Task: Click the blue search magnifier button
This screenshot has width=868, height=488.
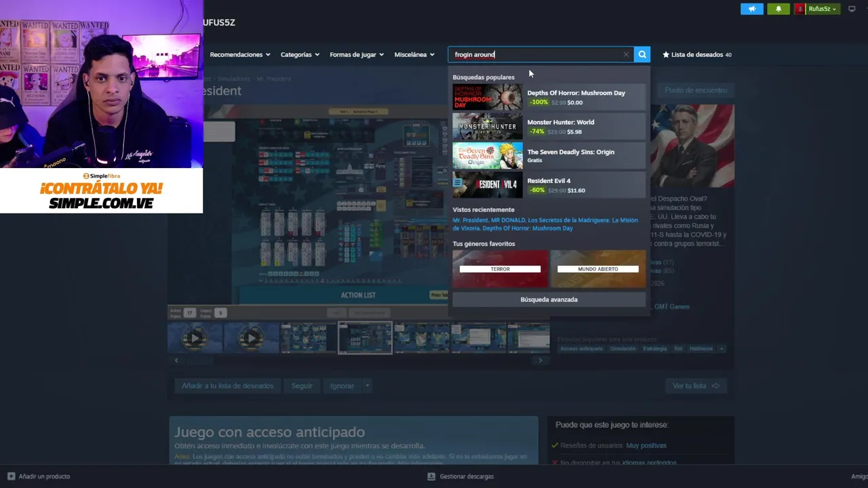Action: point(642,54)
